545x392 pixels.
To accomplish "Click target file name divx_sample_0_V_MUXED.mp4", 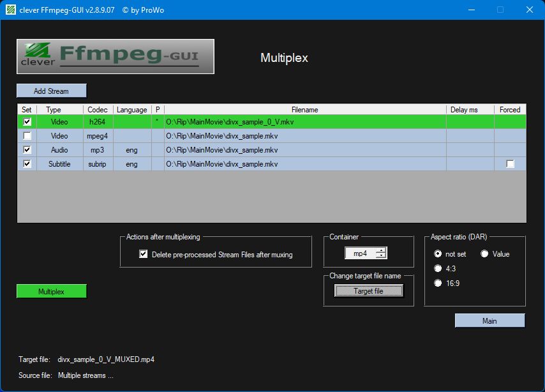I will (x=106, y=359).
